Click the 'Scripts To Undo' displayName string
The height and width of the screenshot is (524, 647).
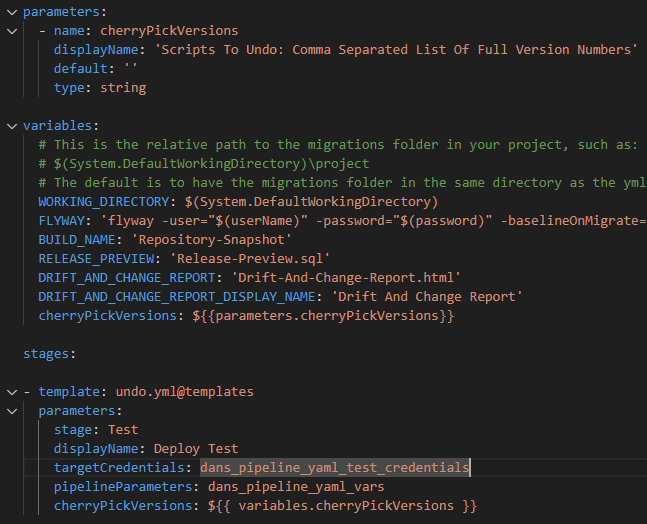(x=396, y=50)
